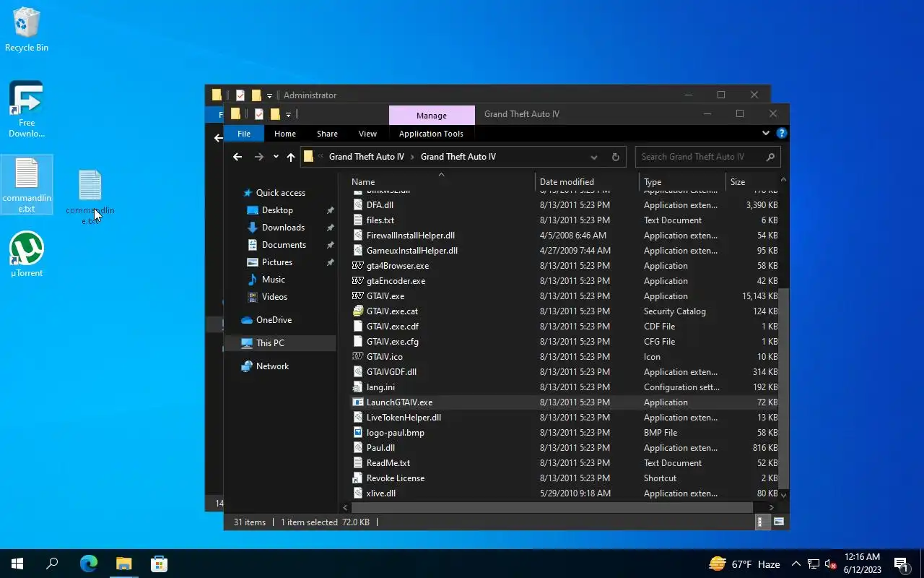This screenshot has width=924, height=578.
Task: Open the Customize Quick Access Toolbar dropdown
Action: click(288, 115)
